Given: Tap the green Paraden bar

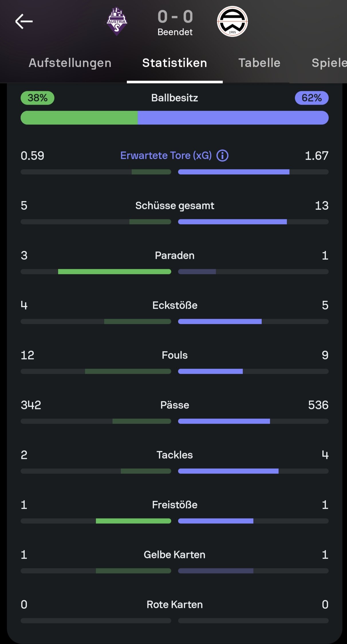Looking at the screenshot, I should click(x=115, y=272).
